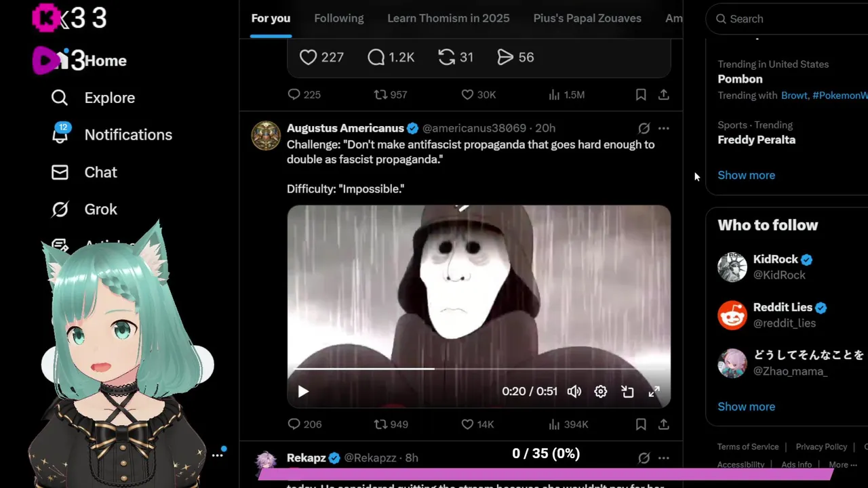Like the post with 14K likes
The image size is (868, 488).
[x=477, y=424]
